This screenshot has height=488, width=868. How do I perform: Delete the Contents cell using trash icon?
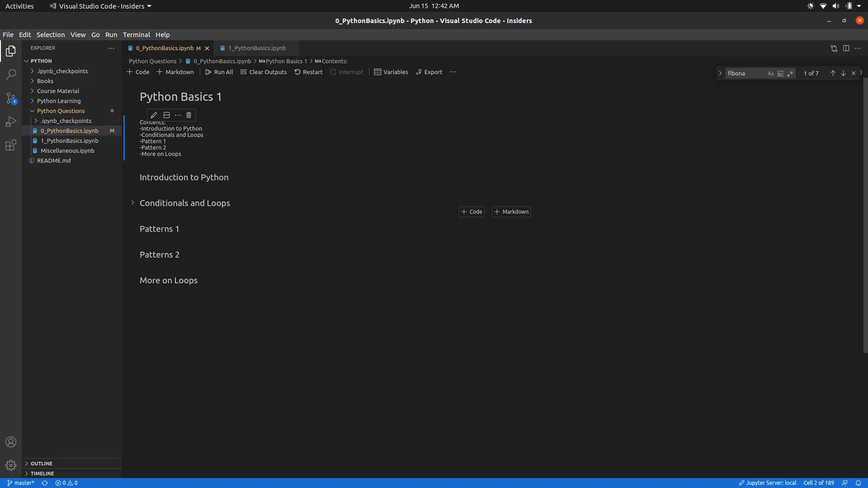[x=189, y=115]
